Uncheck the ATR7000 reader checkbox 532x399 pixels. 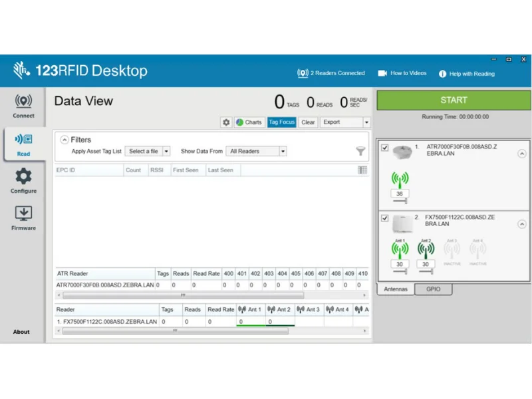(385, 148)
